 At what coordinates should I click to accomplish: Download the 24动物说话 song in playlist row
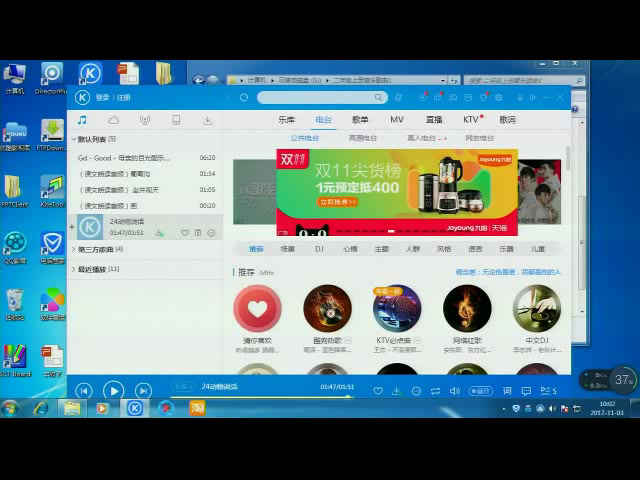point(159,233)
